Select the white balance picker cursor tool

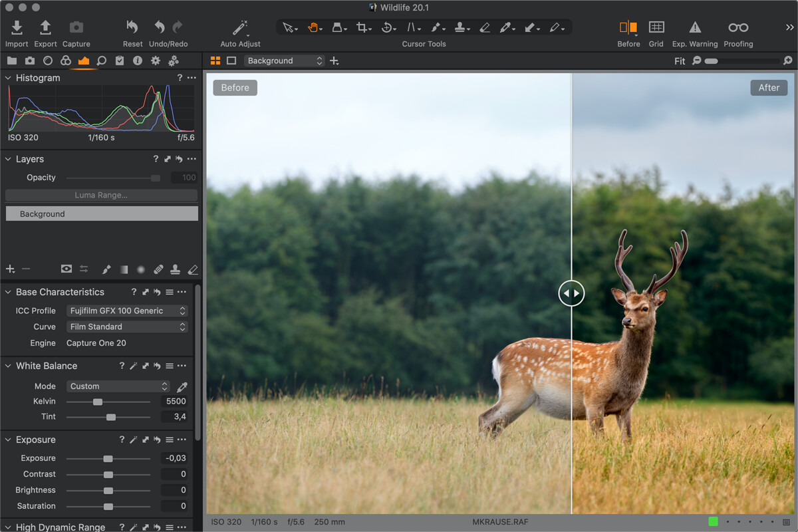click(x=506, y=27)
